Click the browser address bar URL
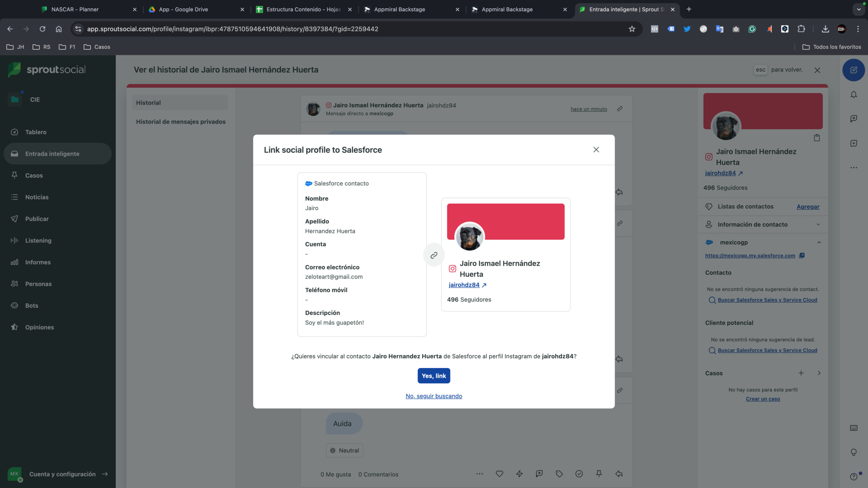Image resolution: width=868 pixels, height=488 pixels. coord(233,29)
